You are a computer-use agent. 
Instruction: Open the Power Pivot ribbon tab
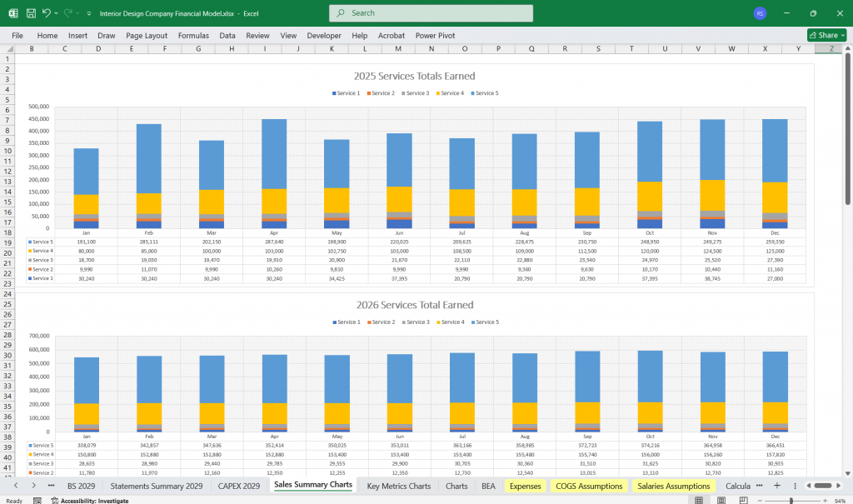(436, 36)
